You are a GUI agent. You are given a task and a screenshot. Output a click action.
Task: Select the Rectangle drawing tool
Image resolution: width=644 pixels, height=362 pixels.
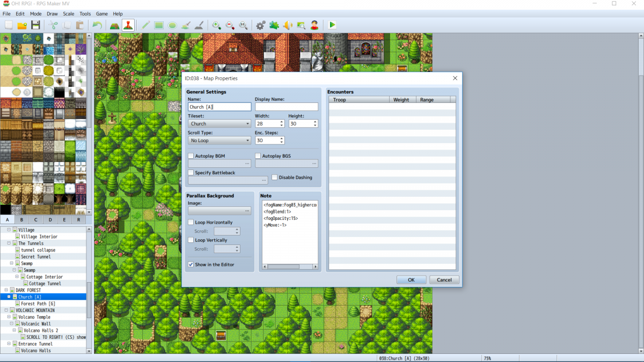click(159, 25)
